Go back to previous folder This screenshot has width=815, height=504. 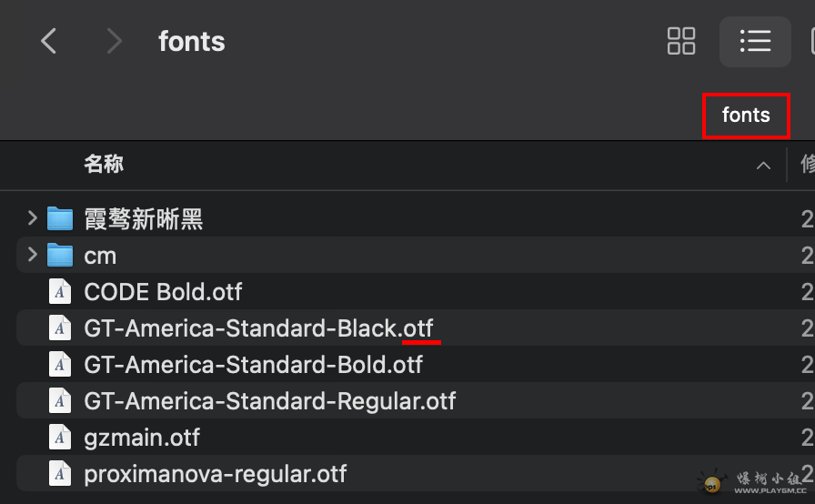click(49, 41)
